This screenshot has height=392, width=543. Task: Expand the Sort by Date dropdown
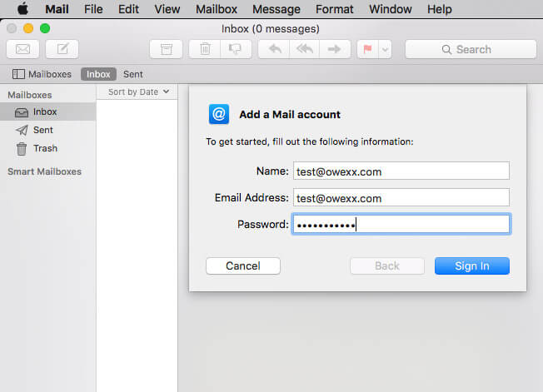pos(138,92)
